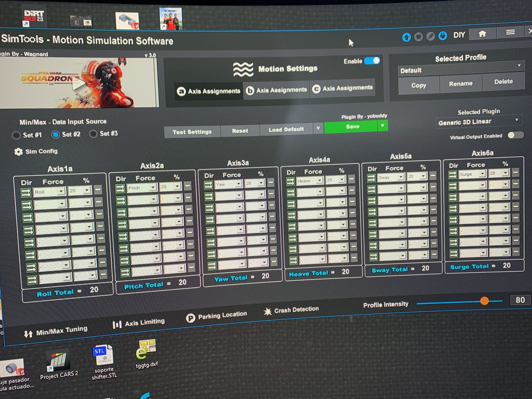
Task: Rename the selected profile
Action: (x=461, y=83)
